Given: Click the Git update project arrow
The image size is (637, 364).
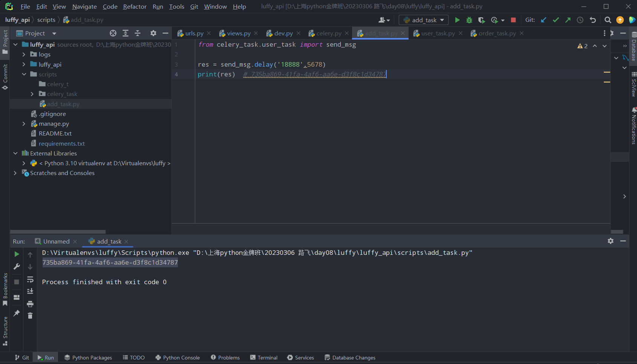Looking at the screenshot, I should click(544, 20).
